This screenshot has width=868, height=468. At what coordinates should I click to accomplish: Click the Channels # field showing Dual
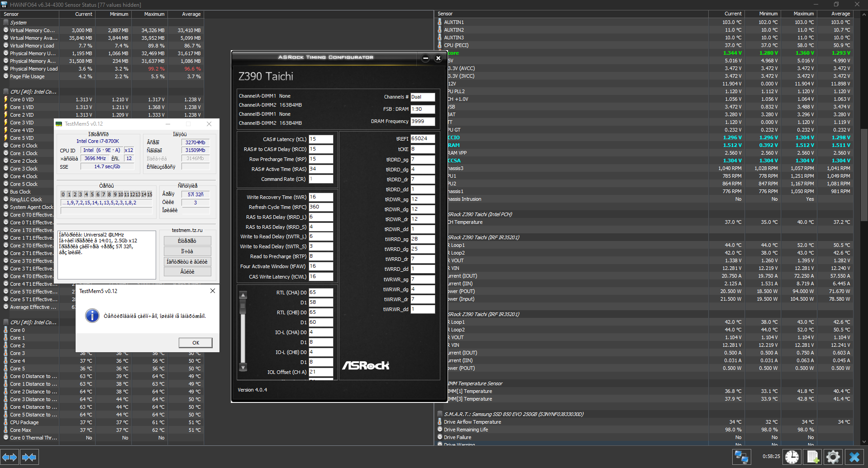pyautogui.click(x=423, y=97)
